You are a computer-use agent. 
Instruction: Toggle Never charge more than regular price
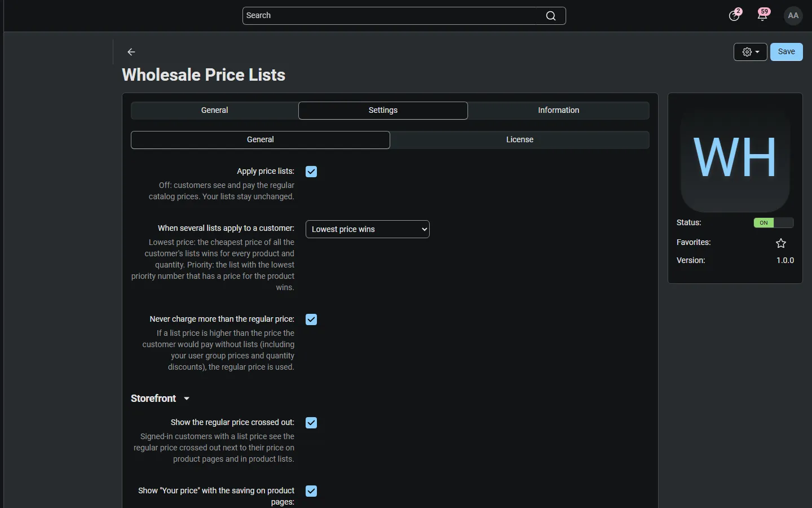click(311, 319)
